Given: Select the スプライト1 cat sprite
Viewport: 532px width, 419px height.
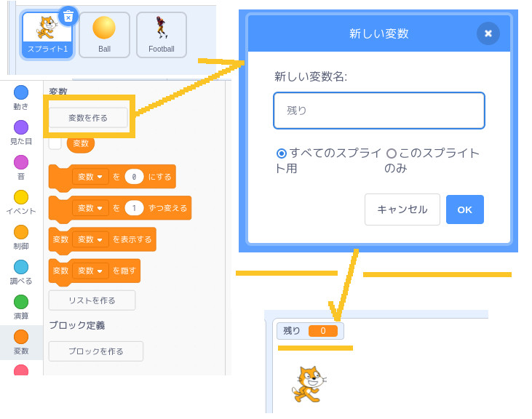Looking at the screenshot, I should coord(47,35).
